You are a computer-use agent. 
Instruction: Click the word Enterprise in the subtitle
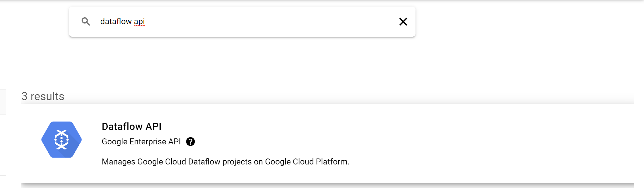[x=148, y=142]
